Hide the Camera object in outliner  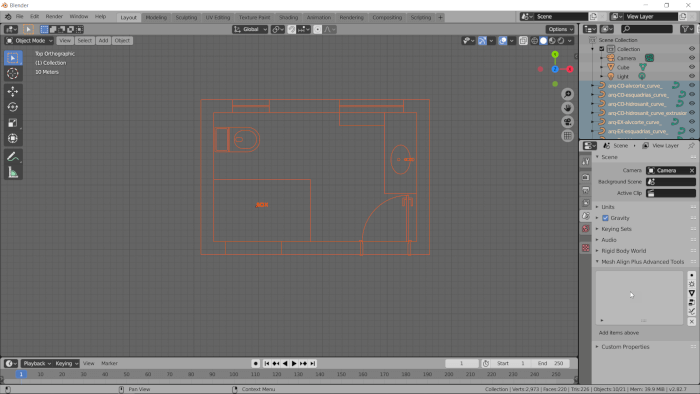click(x=692, y=58)
